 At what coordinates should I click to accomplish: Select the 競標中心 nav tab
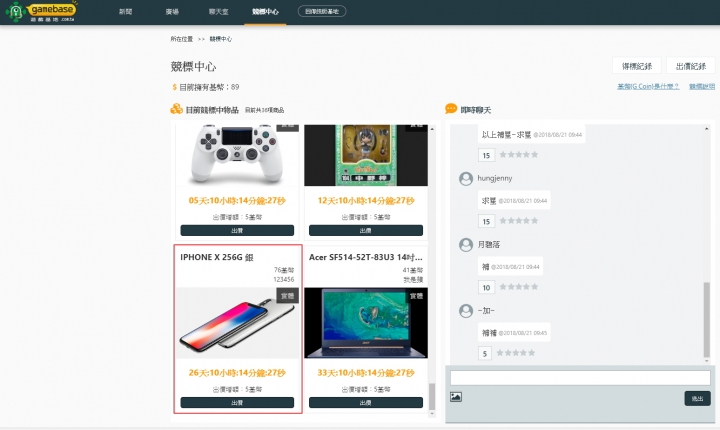(265, 11)
